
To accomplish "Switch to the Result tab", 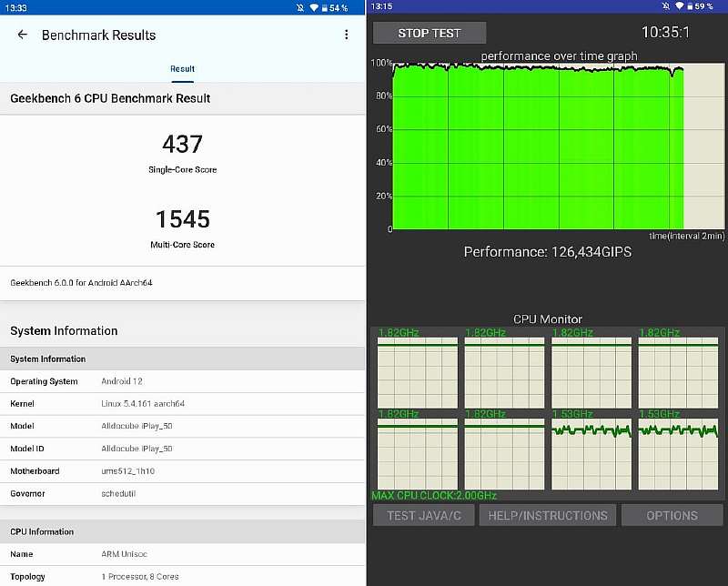I will [182, 69].
